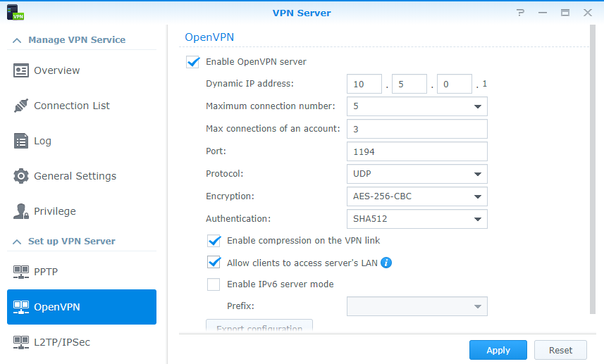Image resolution: width=604 pixels, height=364 pixels.
Task: Switch to PPTP setup
Action: pyautogui.click(x=82, y=272)
